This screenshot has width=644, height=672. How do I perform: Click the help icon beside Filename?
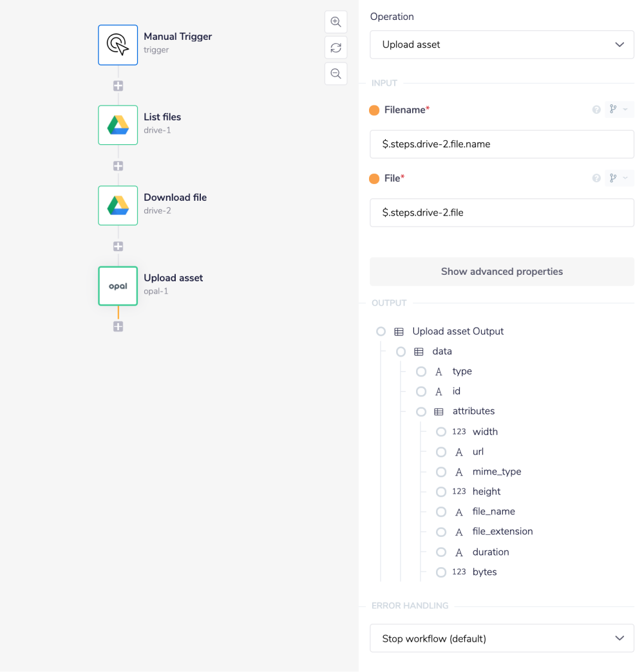(x=596, y=110)
